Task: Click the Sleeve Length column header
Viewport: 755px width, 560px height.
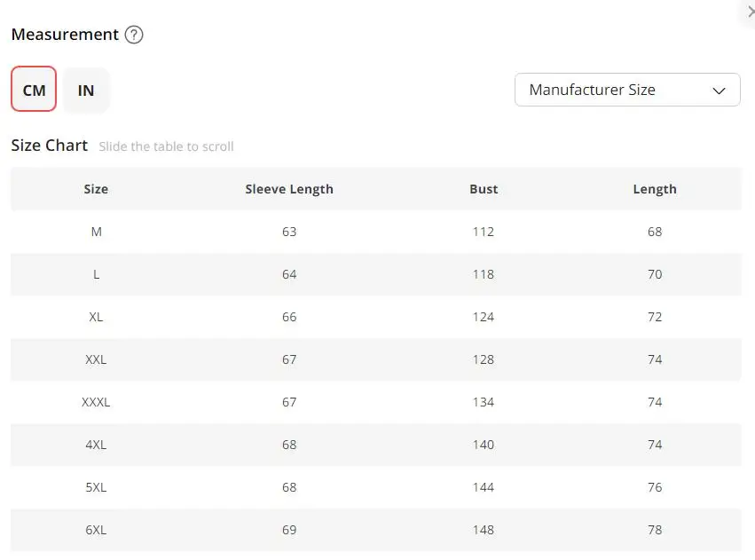Action: tap(289, 189)
